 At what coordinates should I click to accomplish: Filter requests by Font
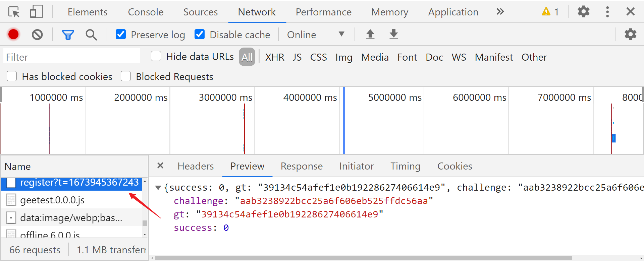pyautogui.click(x=407, y=57)
